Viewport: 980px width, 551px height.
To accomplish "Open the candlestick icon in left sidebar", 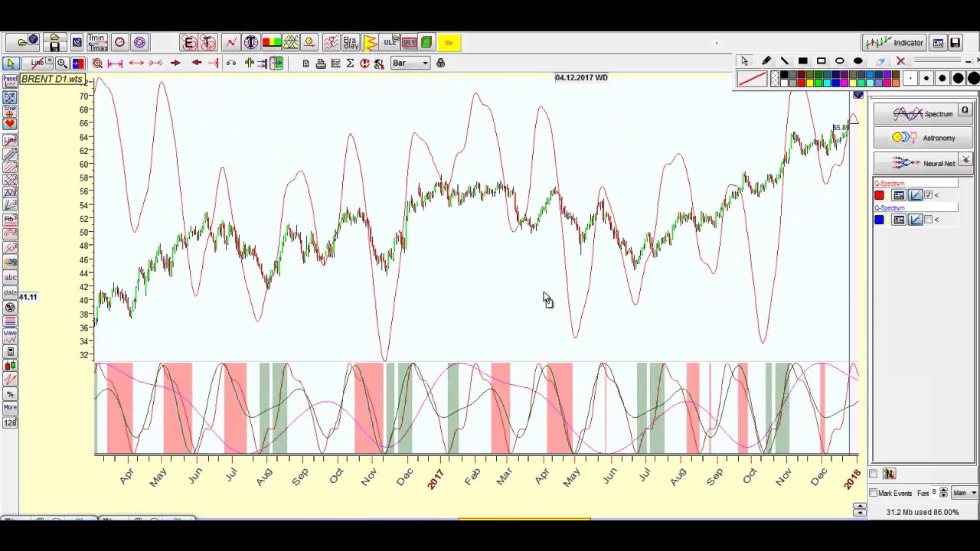I will click(x=10, y=364).
